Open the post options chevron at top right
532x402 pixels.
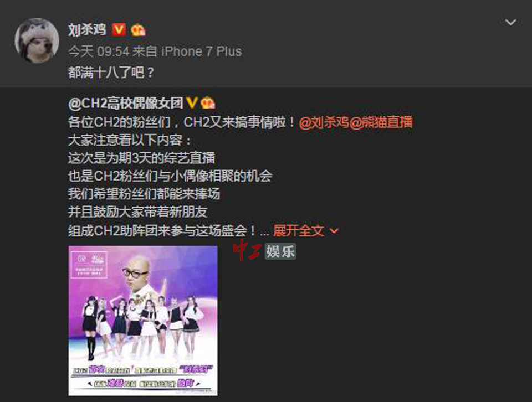tap(510, 22)
